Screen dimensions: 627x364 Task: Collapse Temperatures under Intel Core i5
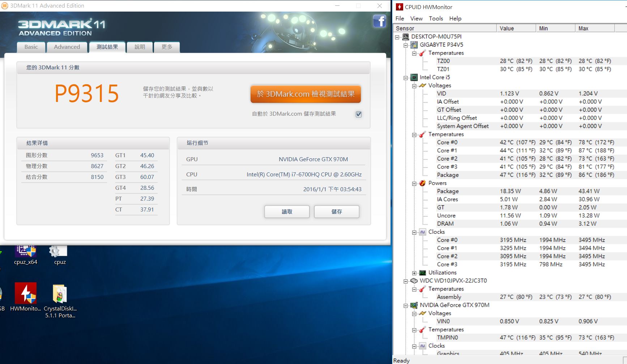pos(414,135)
